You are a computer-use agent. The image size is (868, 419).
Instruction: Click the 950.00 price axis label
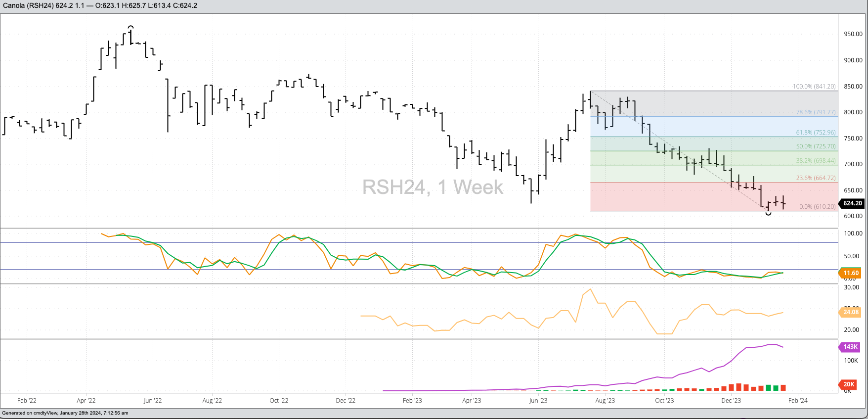(853, 34)
